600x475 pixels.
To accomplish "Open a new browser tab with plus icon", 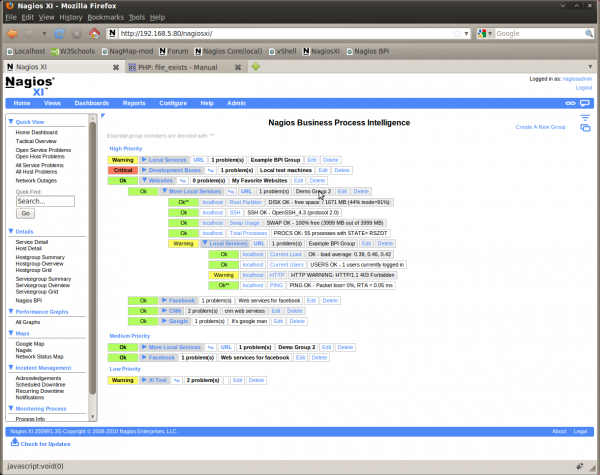I will (256, 66).
